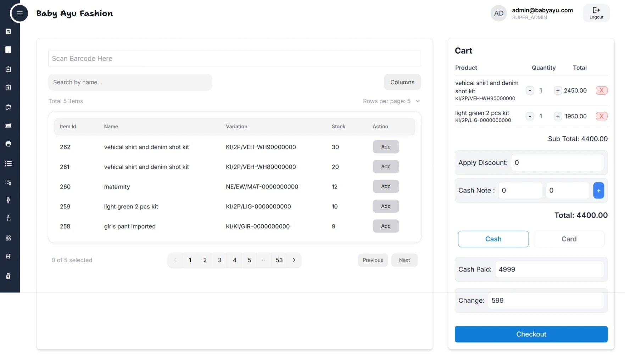
Task: Click the Checkout button
Action: [x=531, y=334]
